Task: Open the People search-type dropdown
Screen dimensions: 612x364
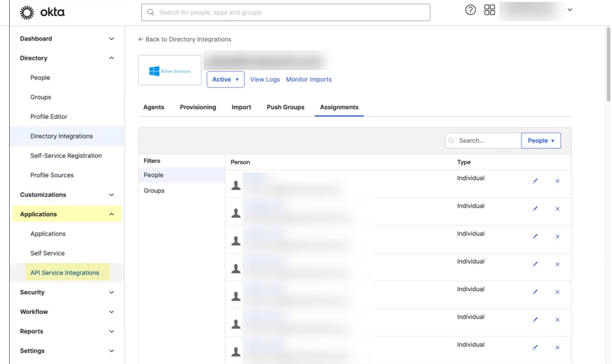Action: (x=541, y=141)
